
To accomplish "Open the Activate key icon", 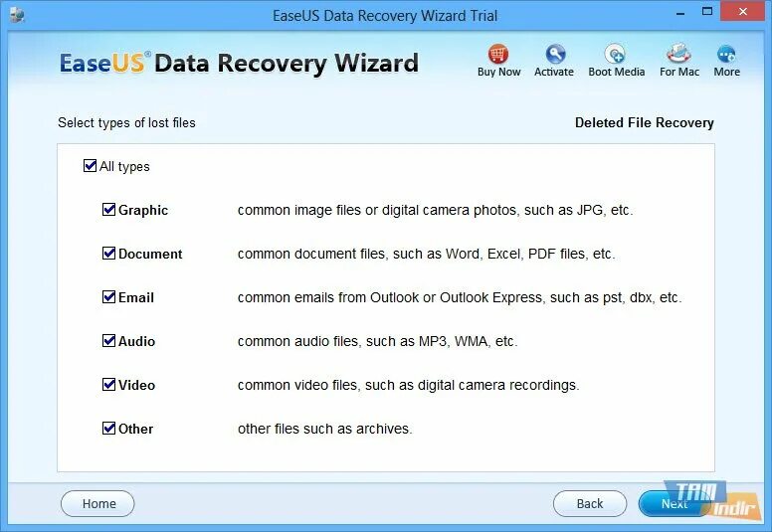I will (555, 54).
